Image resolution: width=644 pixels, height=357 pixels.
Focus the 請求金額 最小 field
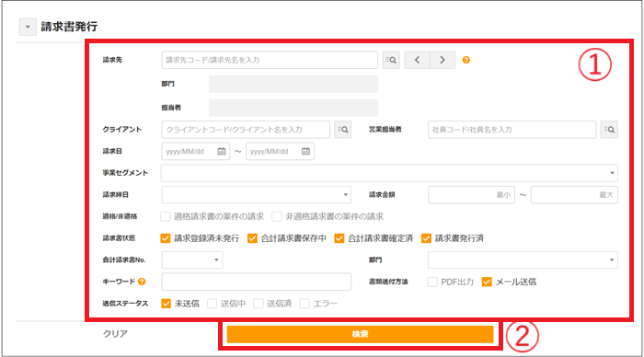[471, 195]
